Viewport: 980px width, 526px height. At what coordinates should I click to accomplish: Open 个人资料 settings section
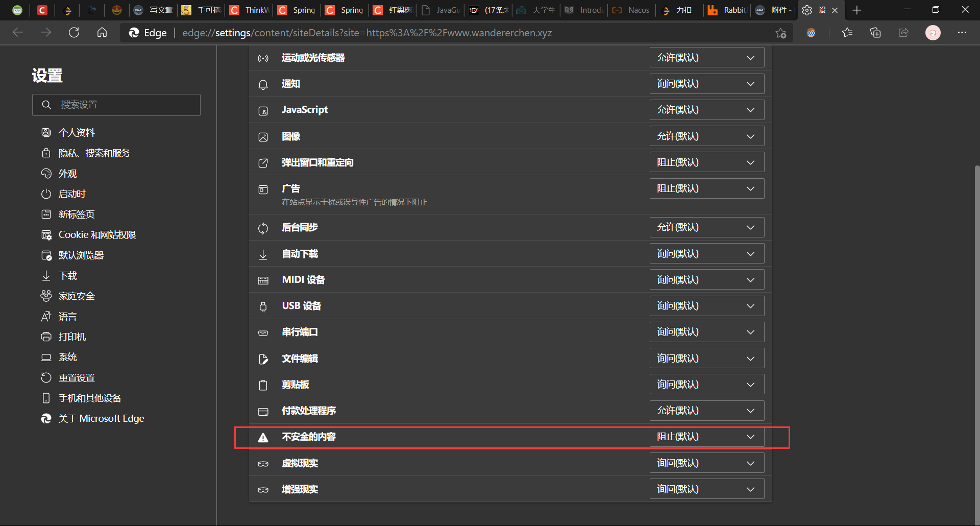click(68, 133)
